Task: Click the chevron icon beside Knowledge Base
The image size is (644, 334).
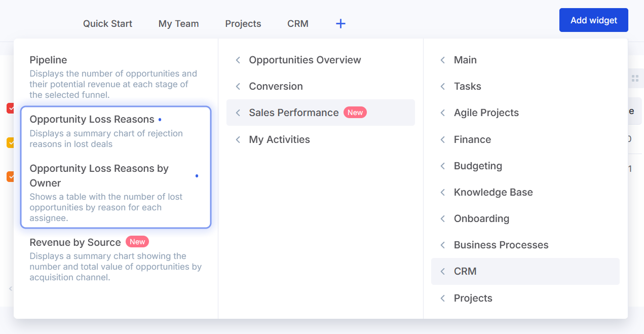Action: [442, 193]
